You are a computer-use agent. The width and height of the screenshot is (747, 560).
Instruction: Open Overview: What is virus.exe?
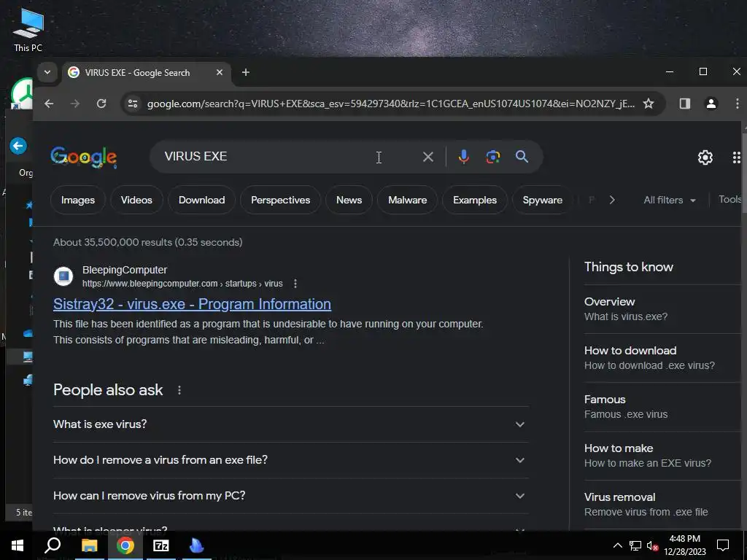pyautogui.click(x=662, y=309)
